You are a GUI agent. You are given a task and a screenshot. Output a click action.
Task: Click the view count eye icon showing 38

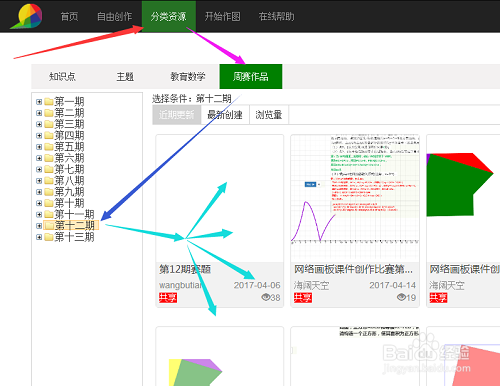point(265,297)
